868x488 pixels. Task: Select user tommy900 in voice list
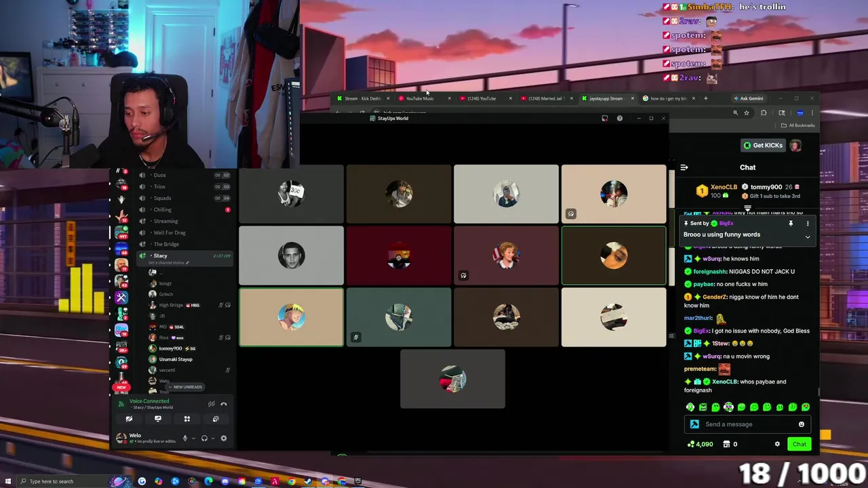click(x=190, y=348)
